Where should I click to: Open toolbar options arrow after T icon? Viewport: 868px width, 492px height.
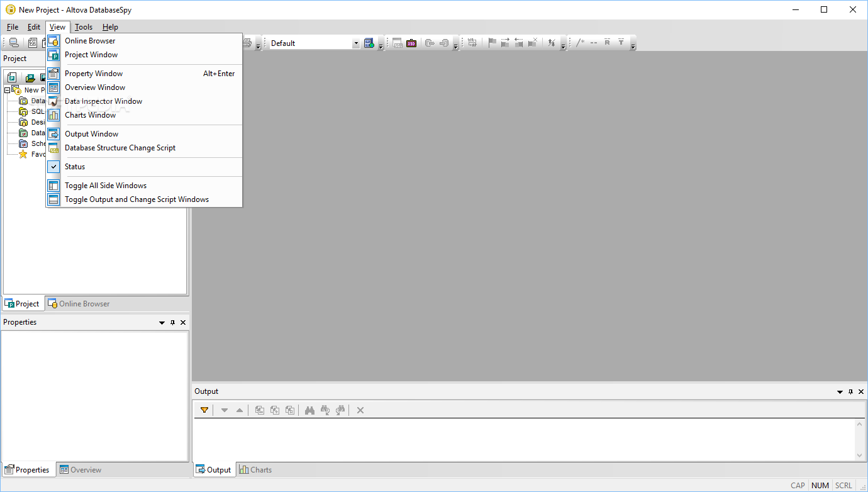633,45
